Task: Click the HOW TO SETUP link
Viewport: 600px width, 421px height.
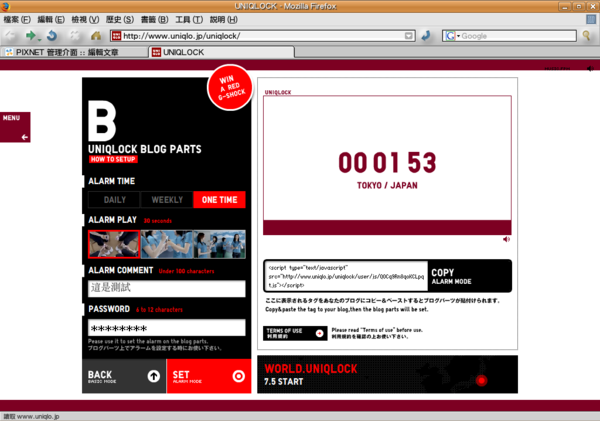Action: (113, 159)
